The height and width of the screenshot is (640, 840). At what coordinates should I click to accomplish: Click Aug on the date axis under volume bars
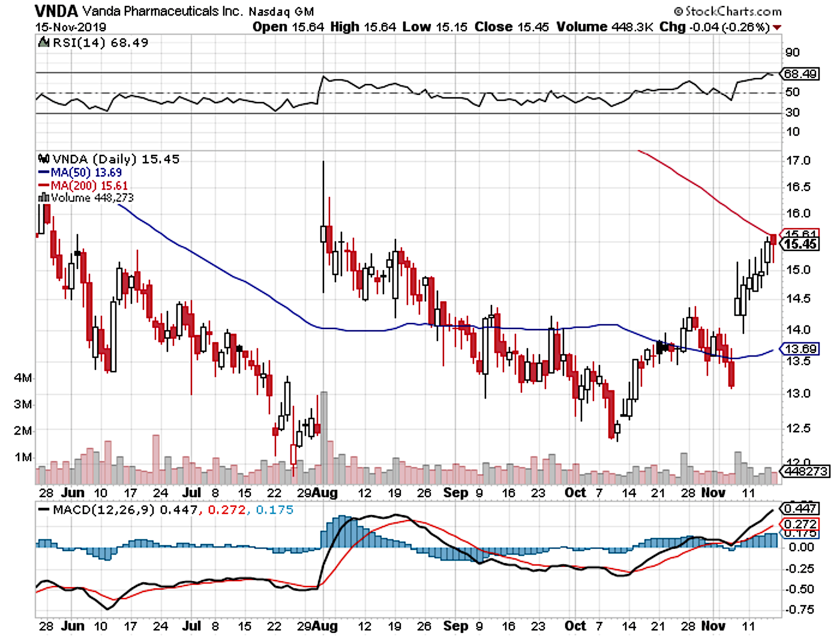(325, 493)
